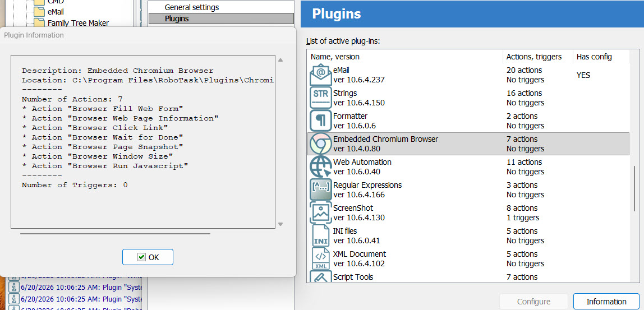Click the Script Tools plugin icon
The width and height of the screenshot is (644, 310).
click(320, 276)
